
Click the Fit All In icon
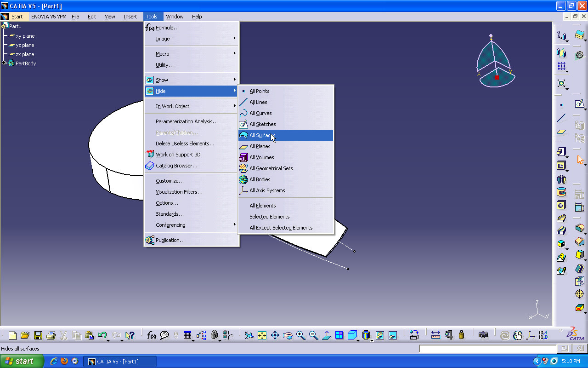[262, 335]
